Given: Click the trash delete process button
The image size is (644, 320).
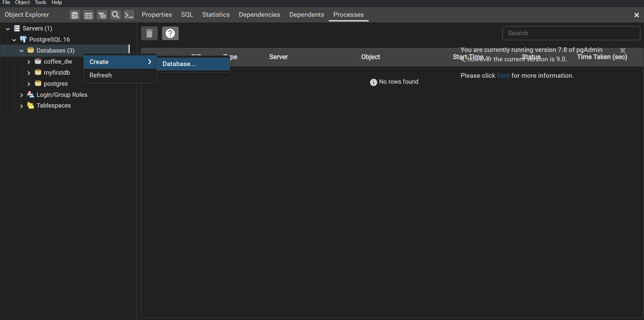Looking at the screenshot, I should 149,33.
